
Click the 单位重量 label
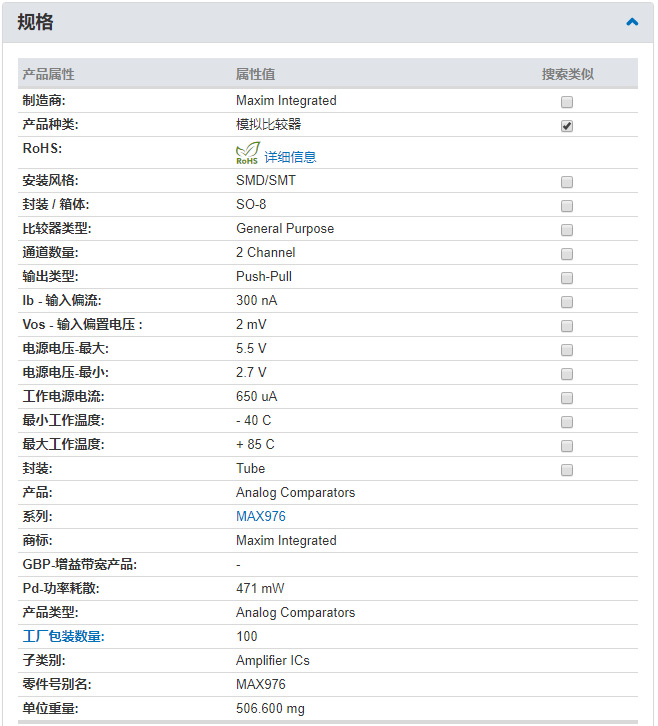click(50, 708)
